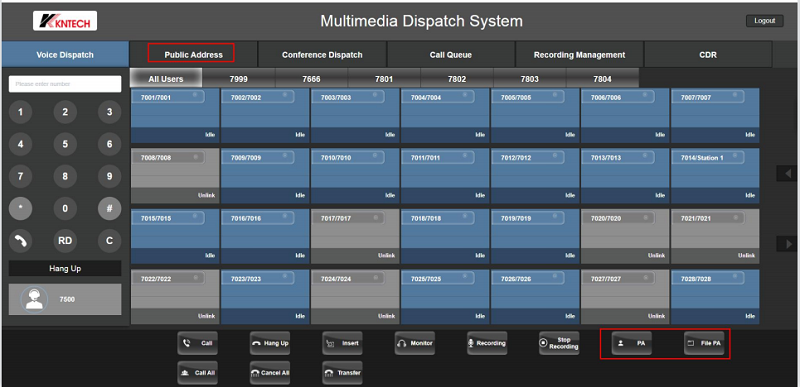Click Stop Recording button
Image resolution: width=800 pixels, height=387 pixels.
[559, 343]
